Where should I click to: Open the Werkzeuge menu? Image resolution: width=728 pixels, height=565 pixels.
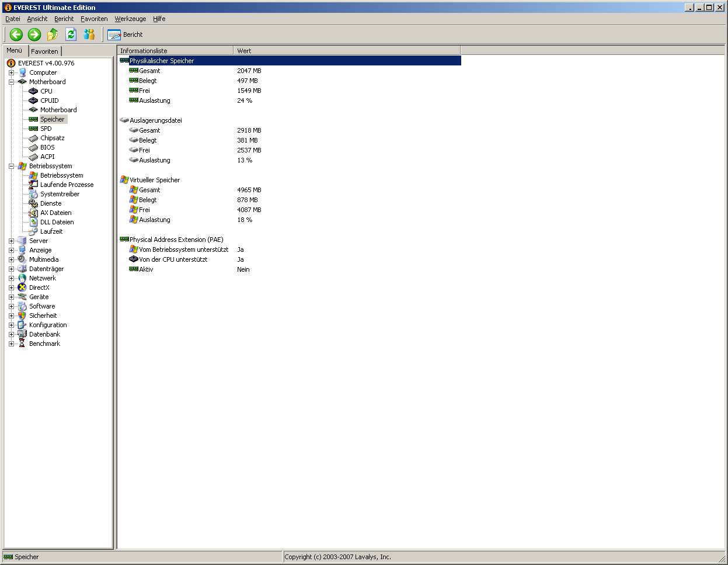point(130,19)
